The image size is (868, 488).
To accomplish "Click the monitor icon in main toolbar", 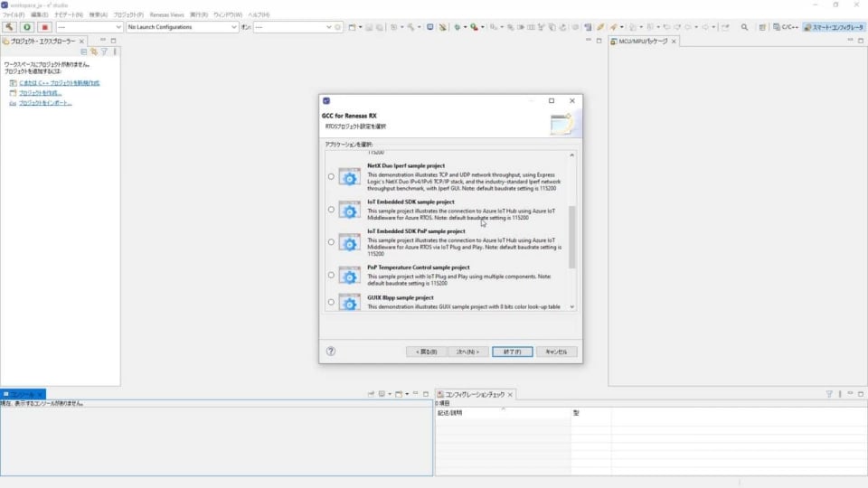I will click(430, 27).
